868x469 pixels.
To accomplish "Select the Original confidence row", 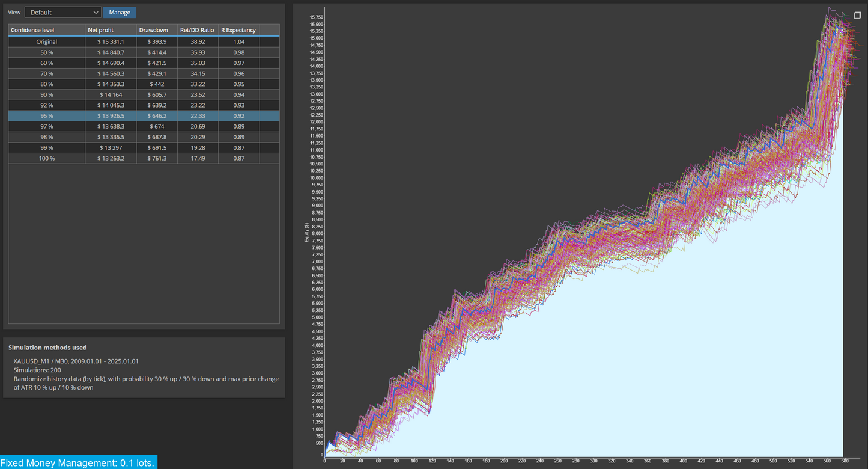I will pyautogui.click(x=144, y=42).
